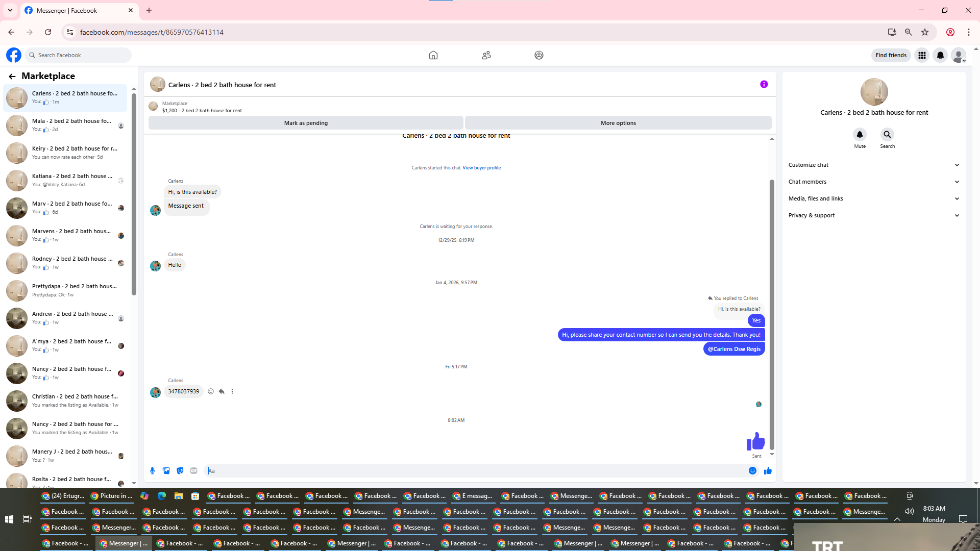The width and height of the screenshot is (980, 551).
Task: Expand Media, files and links section
Action: [873, 198]
